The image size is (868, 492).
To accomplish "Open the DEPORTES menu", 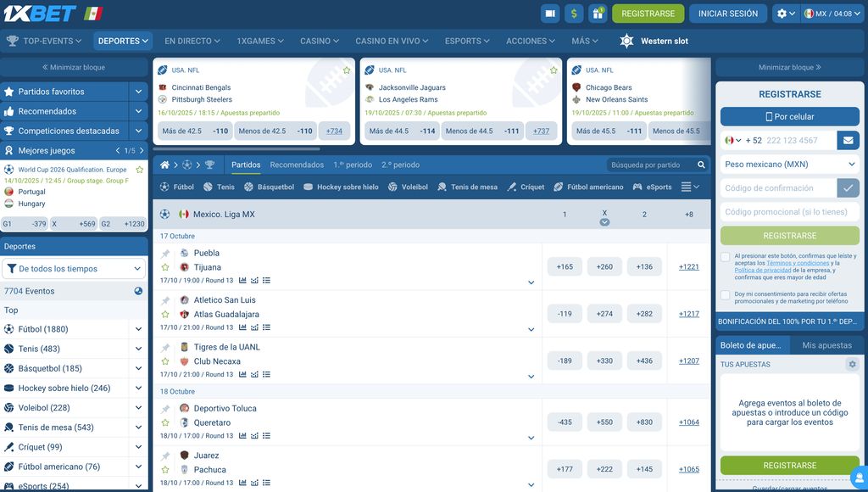I will click(123, 41).
